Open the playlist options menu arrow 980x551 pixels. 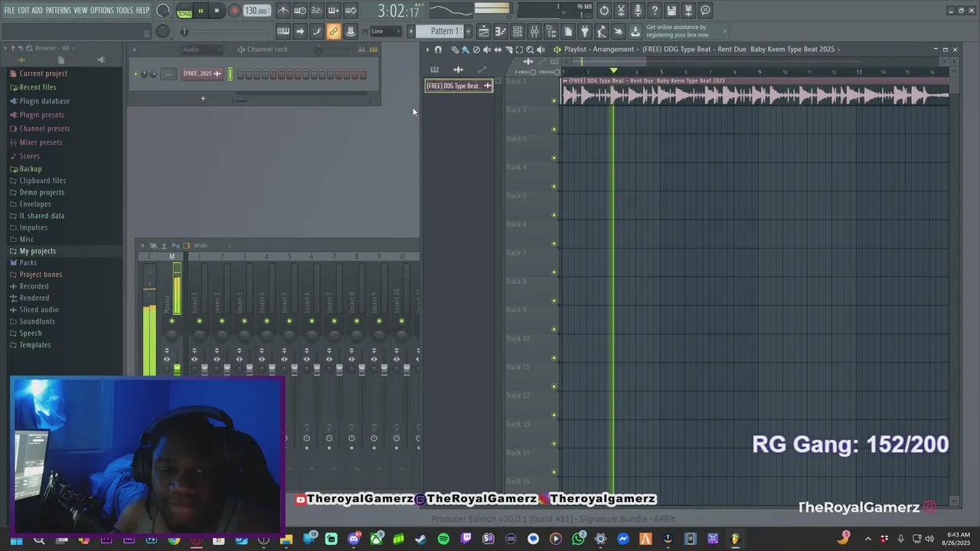tap(428, 50)
